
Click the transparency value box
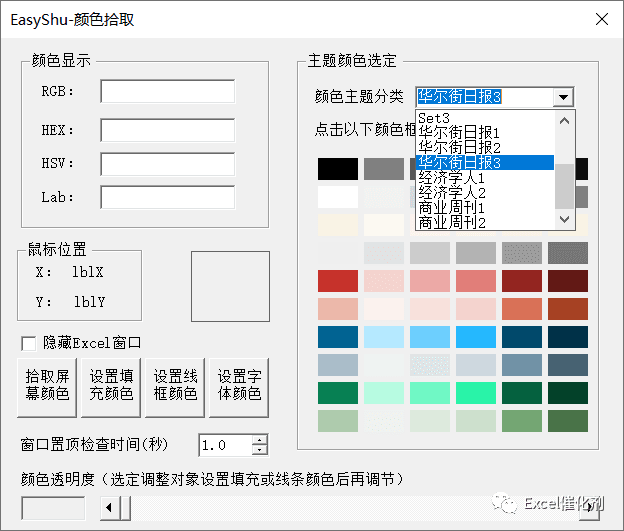coord(53,508)
